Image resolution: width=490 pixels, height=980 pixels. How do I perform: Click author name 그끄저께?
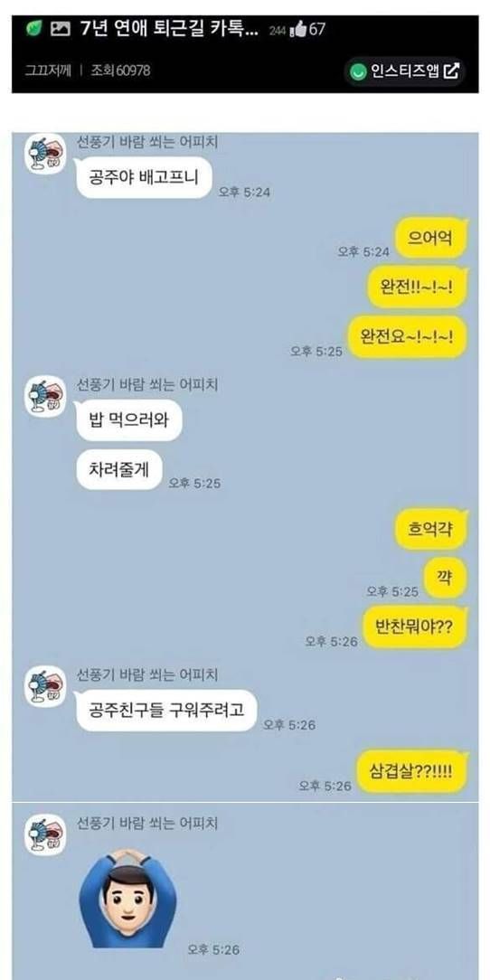(x=48, y=70)
